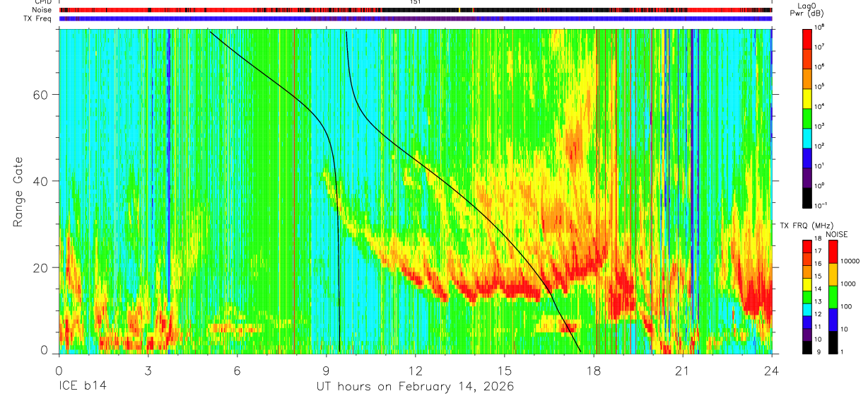Click the 'TX FRQ (MHz)' legend title
The width and height of the screenshot is (868, 401).
pyautogui.click(x=807, y=225)
